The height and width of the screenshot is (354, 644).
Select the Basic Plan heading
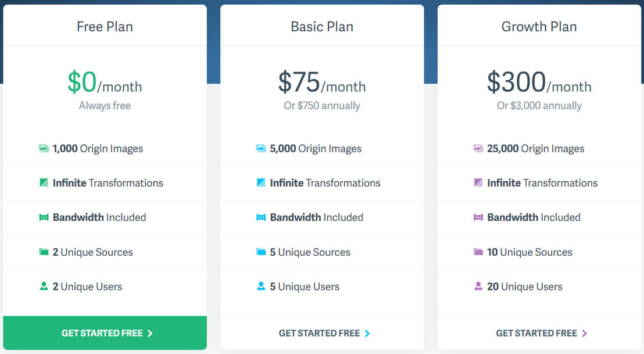point(322,26)
